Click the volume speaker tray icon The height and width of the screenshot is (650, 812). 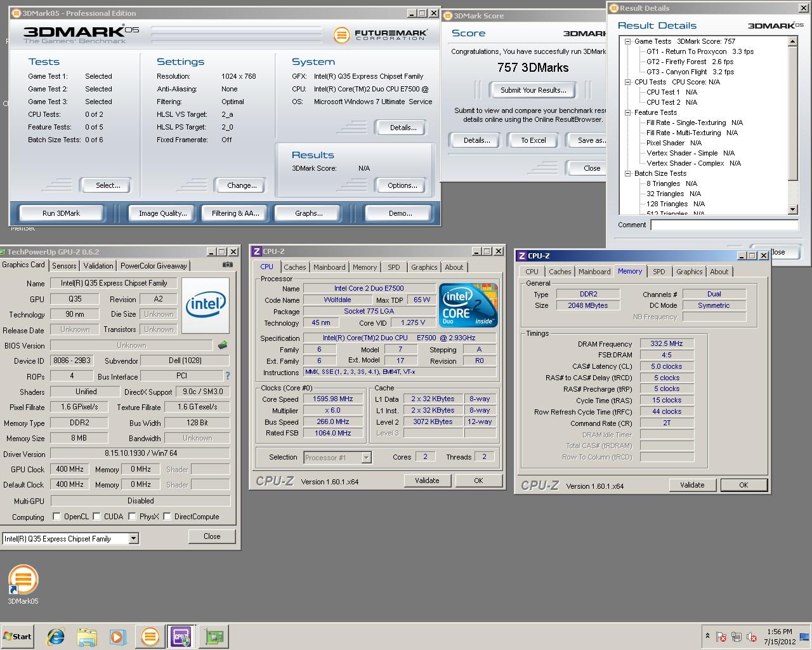[x=752, y=637]
